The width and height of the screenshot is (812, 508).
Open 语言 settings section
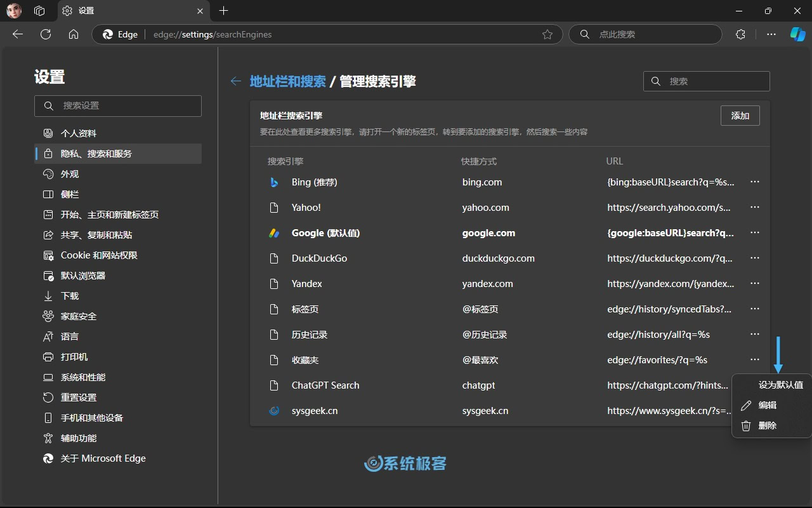[118, 337]
